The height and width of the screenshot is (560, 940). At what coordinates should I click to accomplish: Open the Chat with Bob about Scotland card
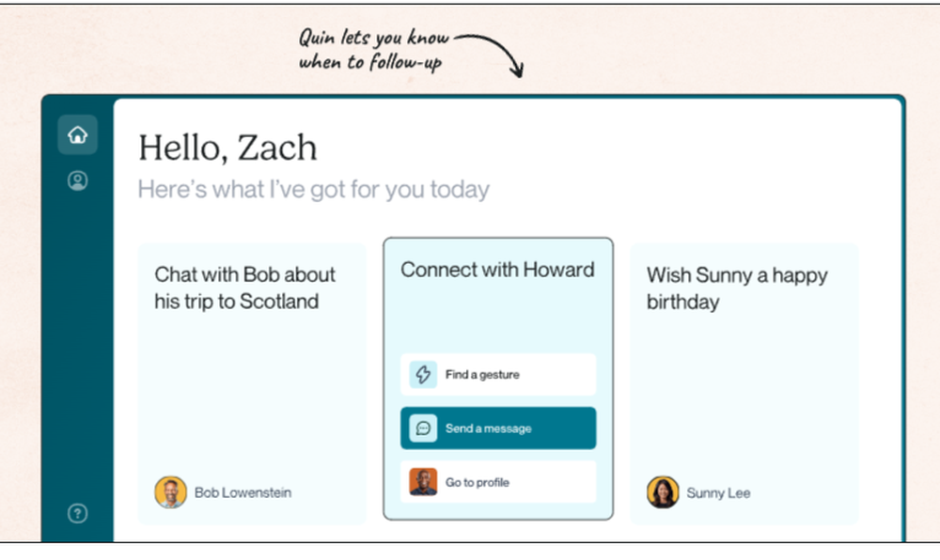[252, 384]
